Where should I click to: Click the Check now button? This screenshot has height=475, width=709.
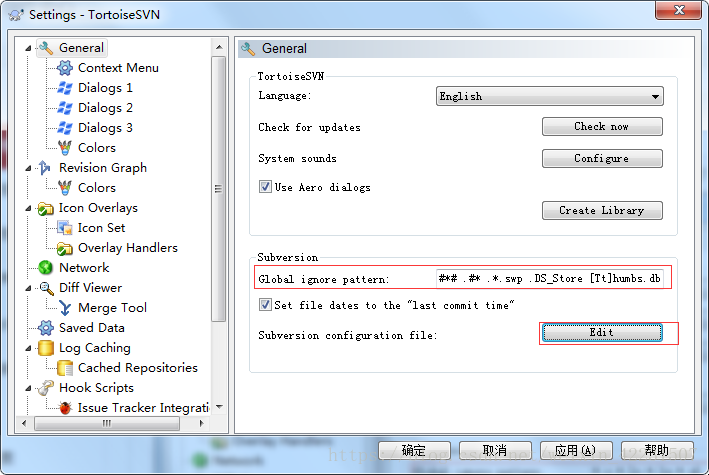pyautogui.click(x=602, y=127)
